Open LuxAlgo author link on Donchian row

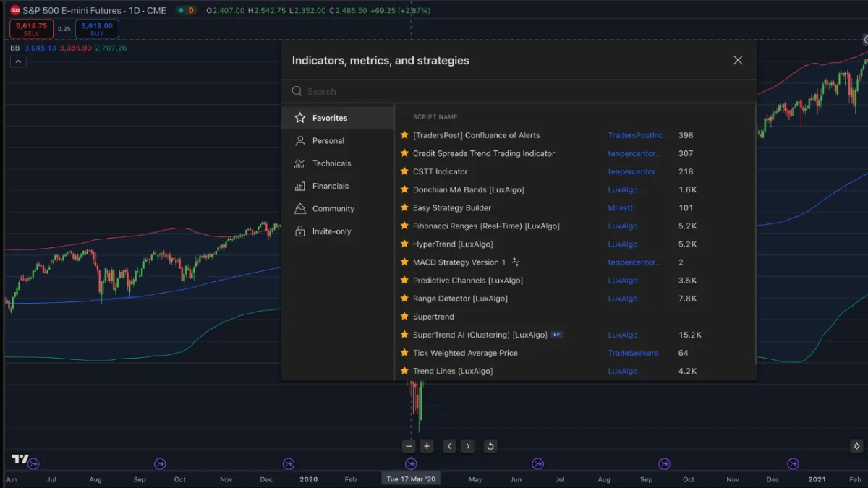pyautogui.click(x=623, y=189)
